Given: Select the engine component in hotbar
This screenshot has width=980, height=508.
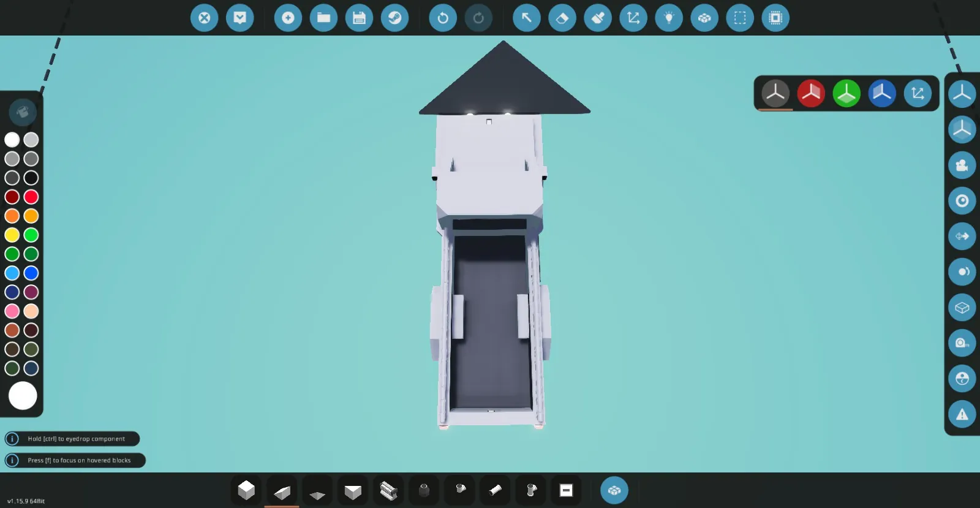Looking at the screenshot, I should 388,491.
